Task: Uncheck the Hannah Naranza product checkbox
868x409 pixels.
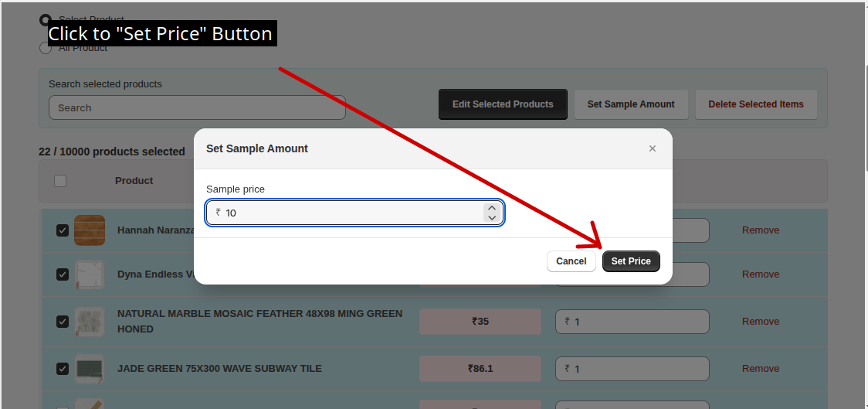Action: tap(63, 230)
